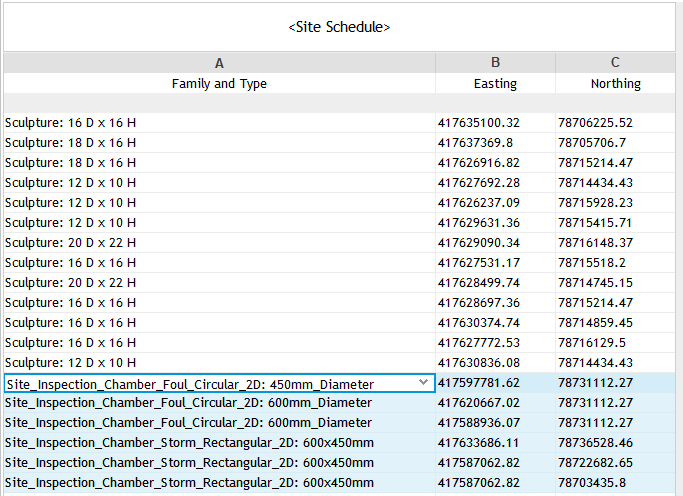The width and height of the screenshot is (683, 496).
Task: Select Northing cell 78716129.5
Action: tap(592, 343)
